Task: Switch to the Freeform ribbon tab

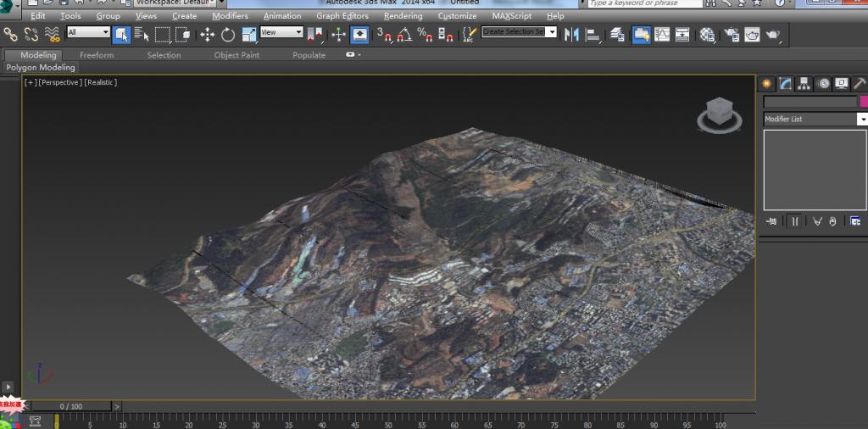Action: (x=97, y=55)
